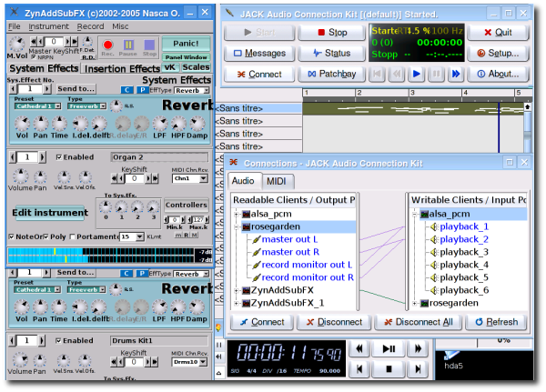Click the ZynAddSubFX Stop square icon
Image resolution: width=546 pixels, height=392 pixels.
[x=147, y=44]
